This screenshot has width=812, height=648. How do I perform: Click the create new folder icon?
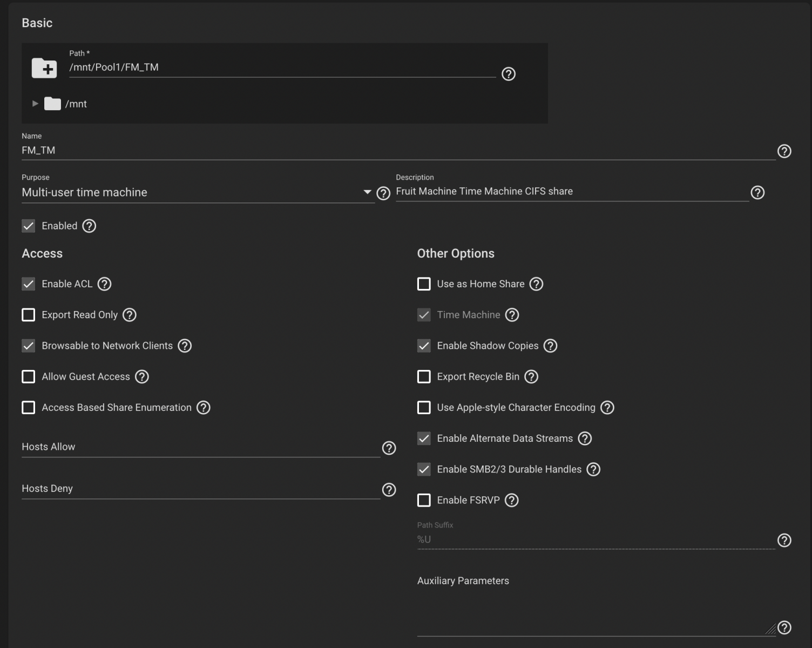click(44, 68)
